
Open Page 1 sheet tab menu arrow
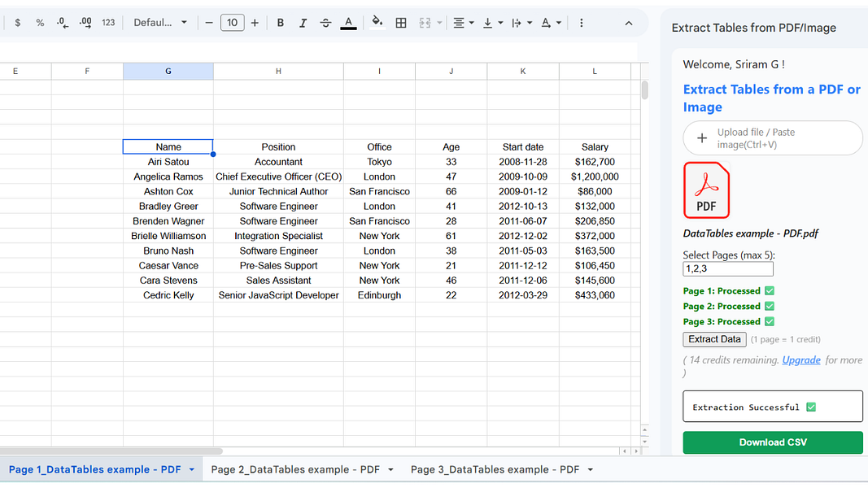pyautogui.click(x=191, y=469)
